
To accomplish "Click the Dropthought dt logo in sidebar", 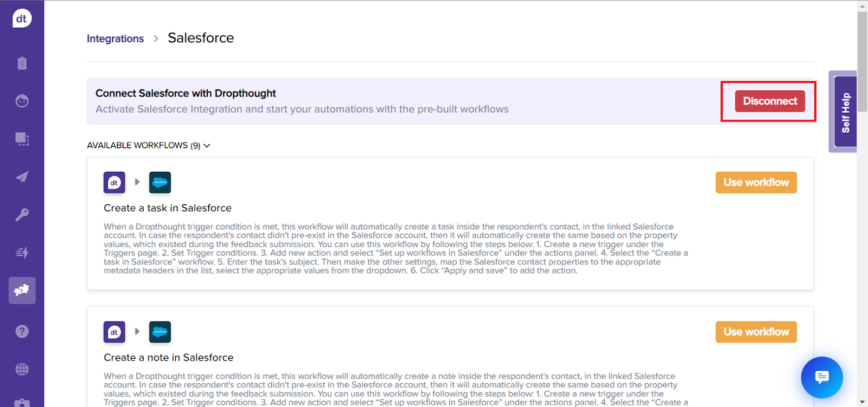I will pyautogui.click(x=22, y=18).
